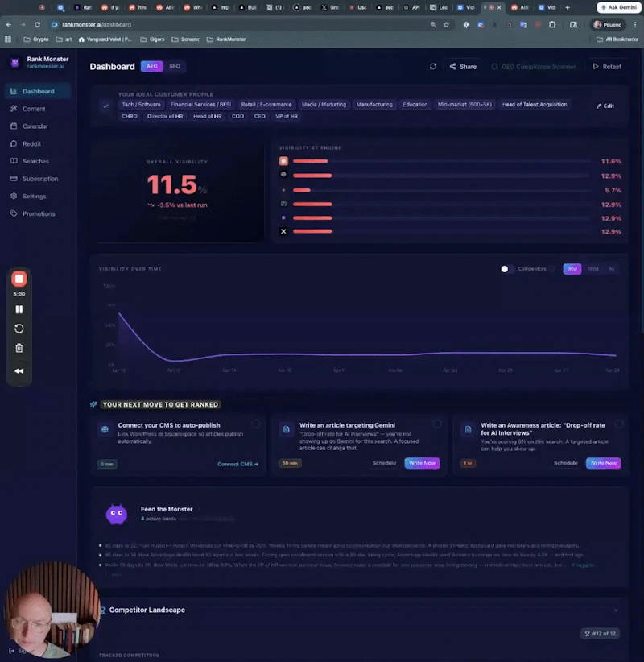
Task: Click the Settings gear icon in sidebar
Action: pyautogui.click(x=14, y=196)
